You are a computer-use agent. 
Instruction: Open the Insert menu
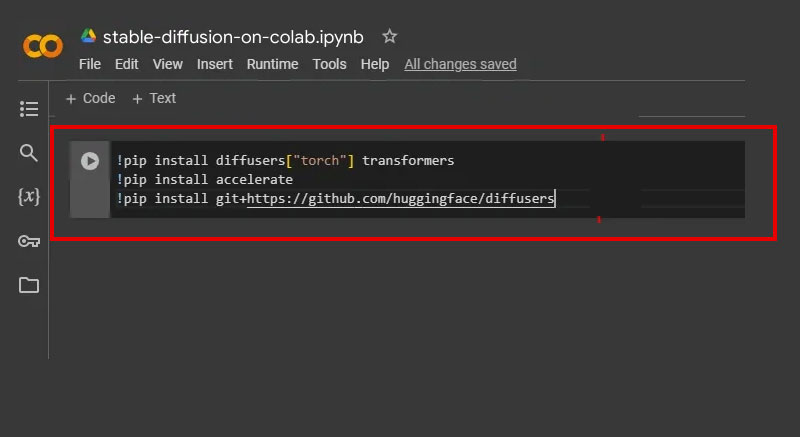pyautogui.click(x=215, y=64)
